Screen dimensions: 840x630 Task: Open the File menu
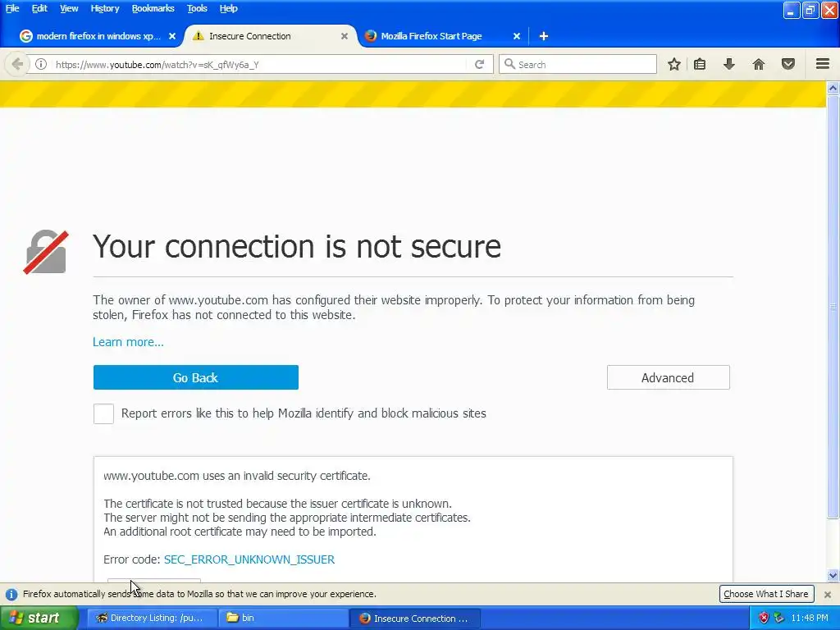[x=12, y=8]
